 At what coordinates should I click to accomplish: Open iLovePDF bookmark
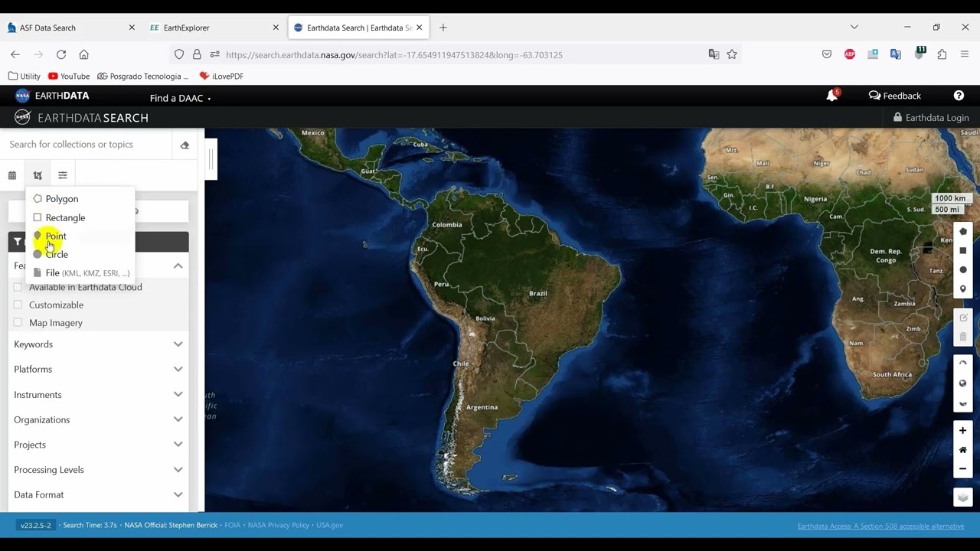tap(221, 77)
